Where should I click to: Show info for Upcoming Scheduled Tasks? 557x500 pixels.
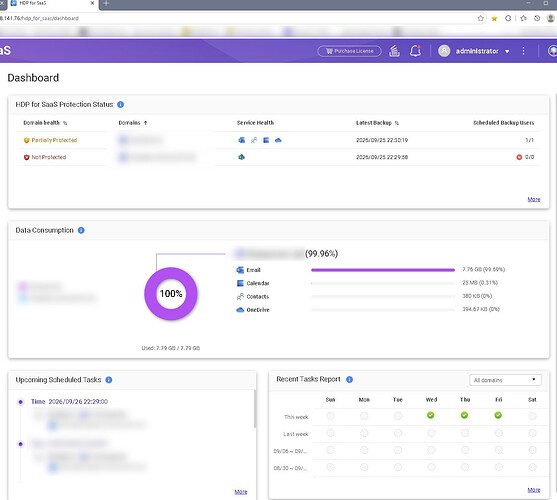point(109,380)
